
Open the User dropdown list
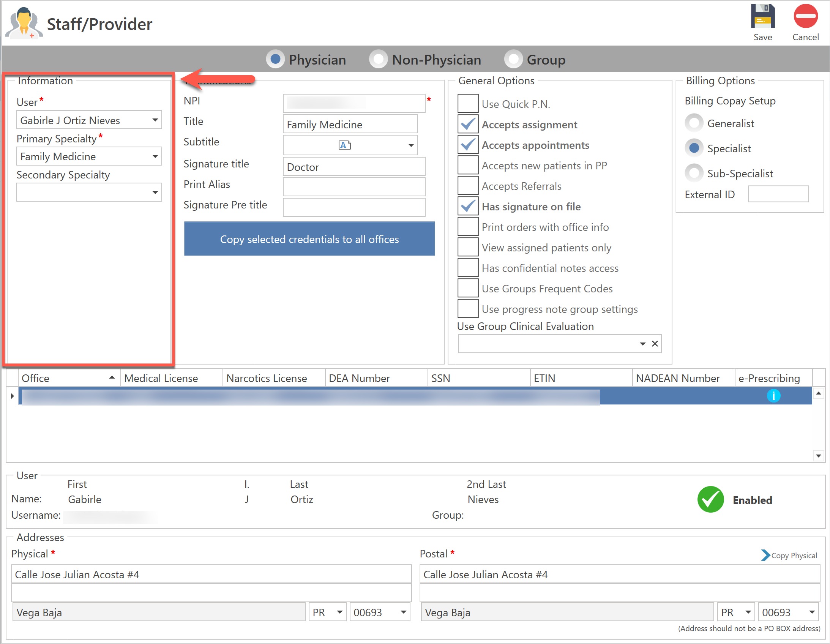(155, 120)
